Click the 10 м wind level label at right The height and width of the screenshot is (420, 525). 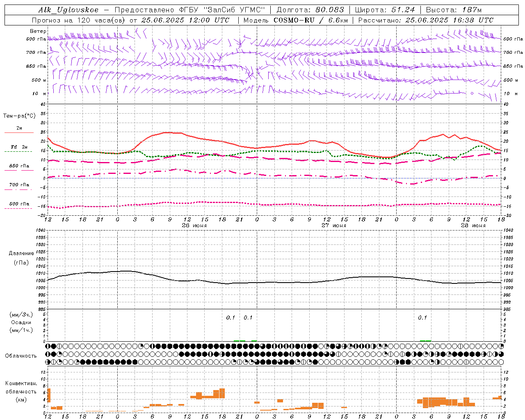pos(511,94)
